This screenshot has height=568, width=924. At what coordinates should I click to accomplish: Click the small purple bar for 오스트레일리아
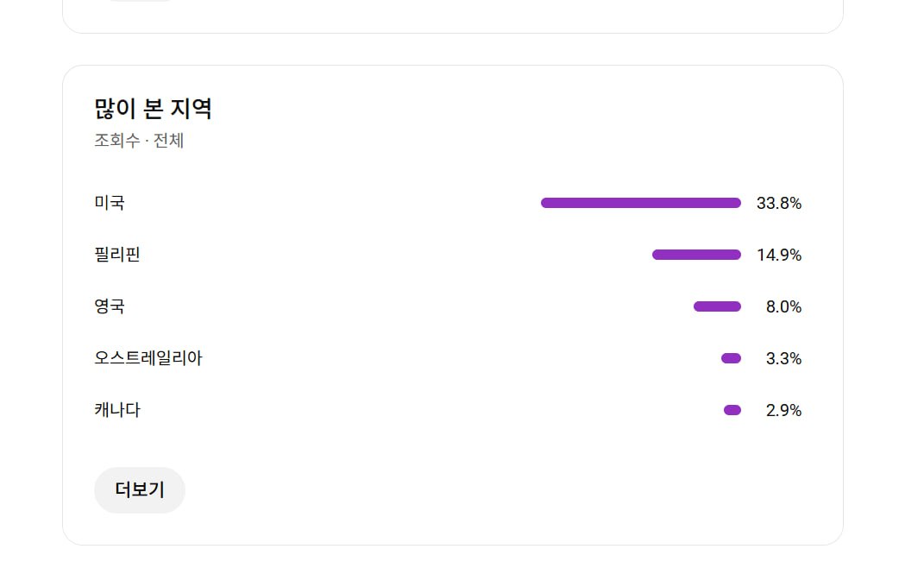coord(731,358)
